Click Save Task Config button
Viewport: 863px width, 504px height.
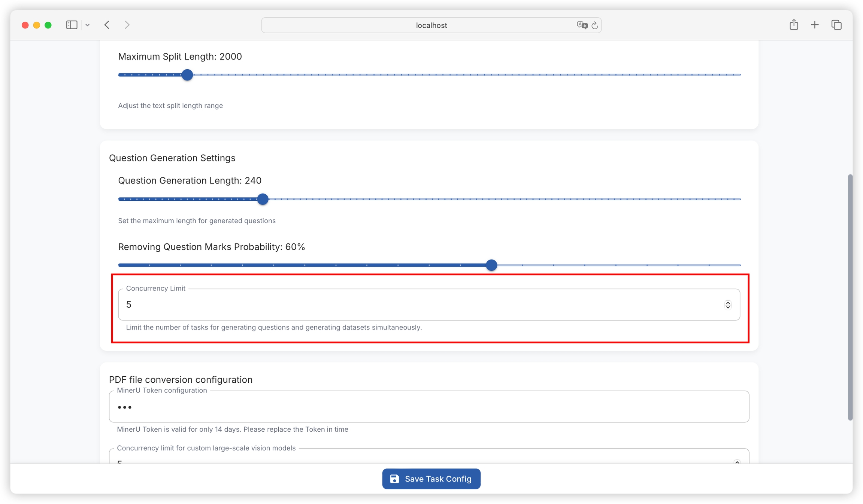click(x=431, y=479)
